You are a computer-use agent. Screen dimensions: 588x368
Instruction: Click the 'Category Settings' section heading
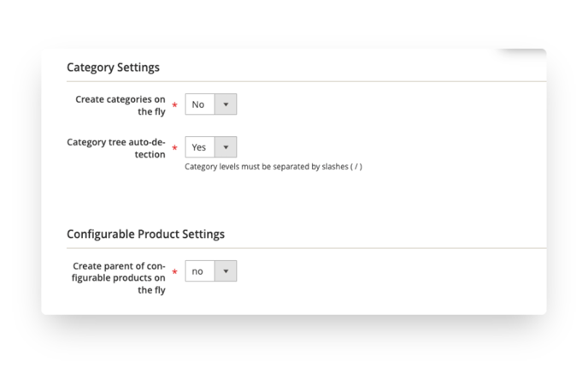(x=114, y=68)
